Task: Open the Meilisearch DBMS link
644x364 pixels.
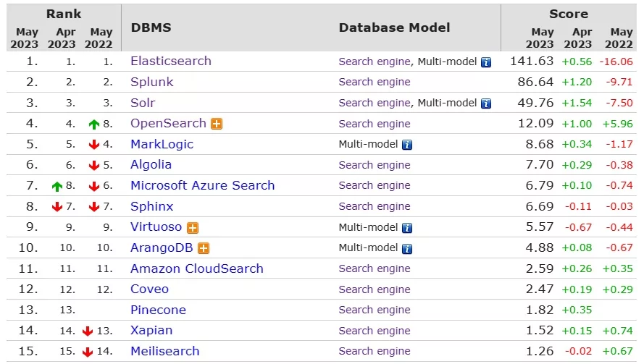Action: coord(165,351)
